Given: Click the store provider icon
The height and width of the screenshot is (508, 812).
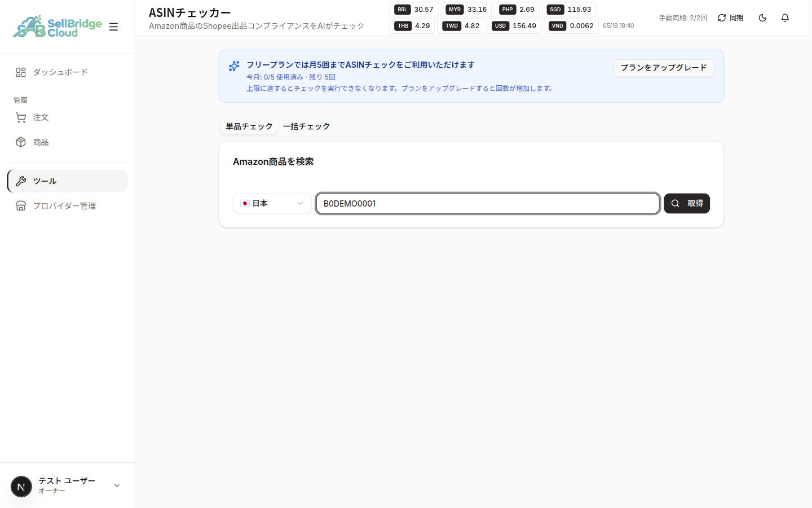Looking at the screenshot, I should [x=21, y=206].
